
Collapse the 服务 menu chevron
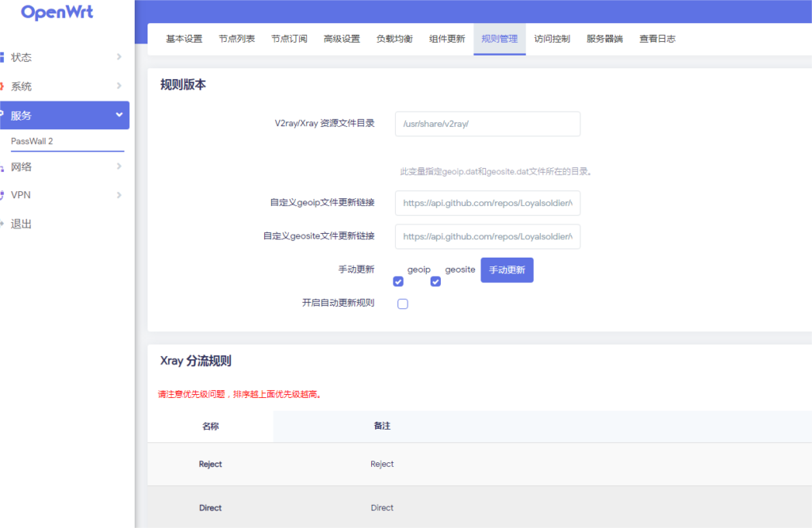pyautogui.click(x=119, y=115)
